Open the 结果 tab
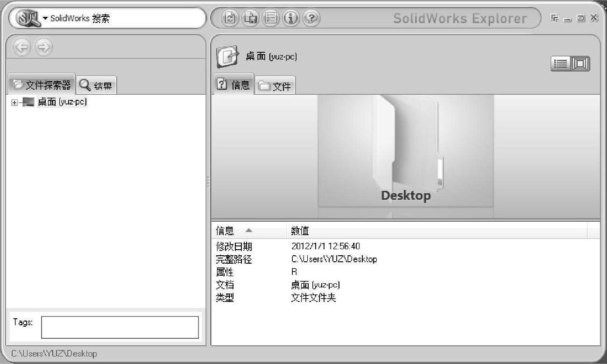The height and width of the screenshot is (364, 607). 96,85
